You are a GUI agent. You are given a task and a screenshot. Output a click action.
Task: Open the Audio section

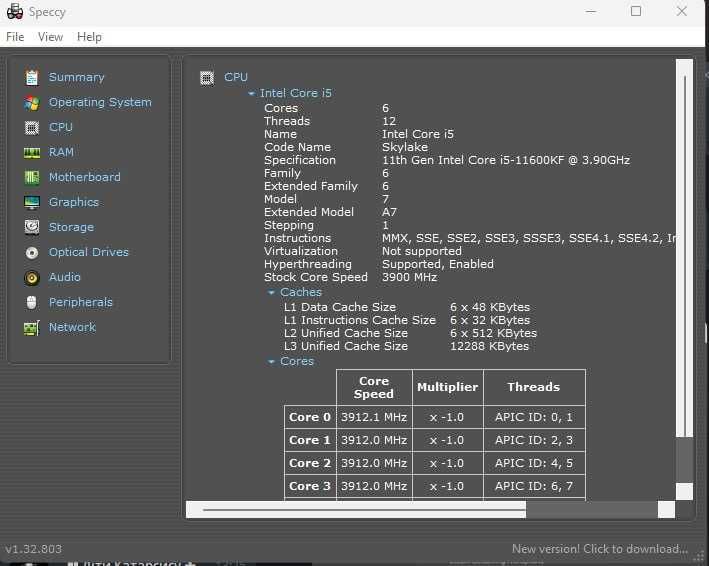click(65, 277)
